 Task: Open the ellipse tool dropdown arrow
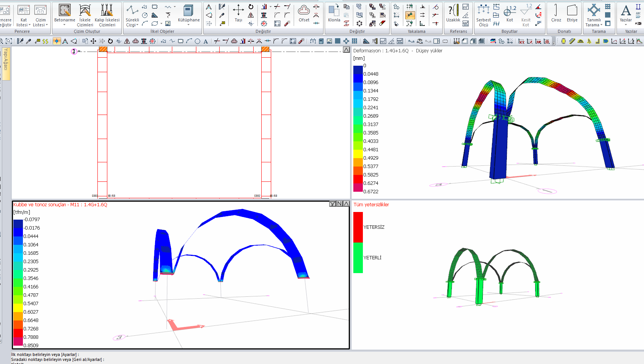[x=161, y=23]
